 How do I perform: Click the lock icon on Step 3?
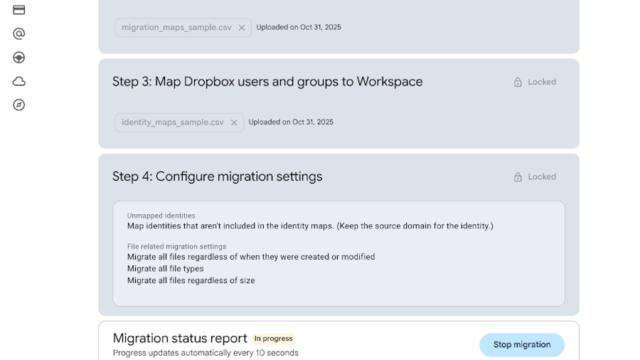[518, 82]
